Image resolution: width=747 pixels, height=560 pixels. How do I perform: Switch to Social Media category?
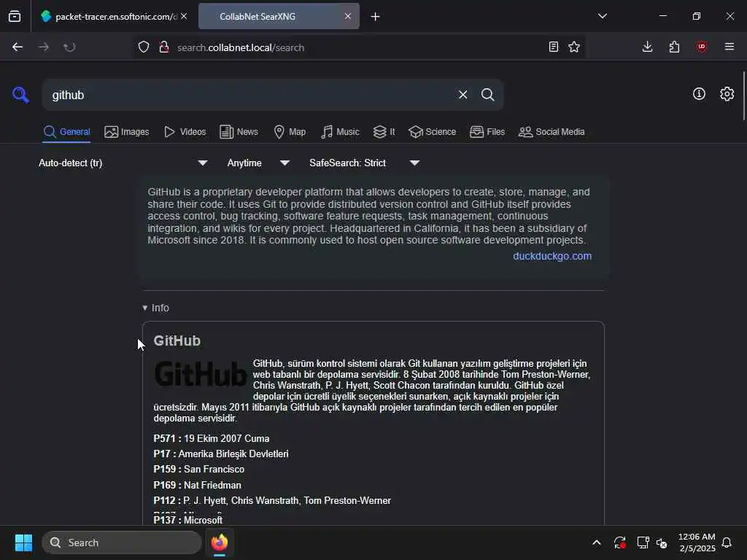[x=551, y=132]
